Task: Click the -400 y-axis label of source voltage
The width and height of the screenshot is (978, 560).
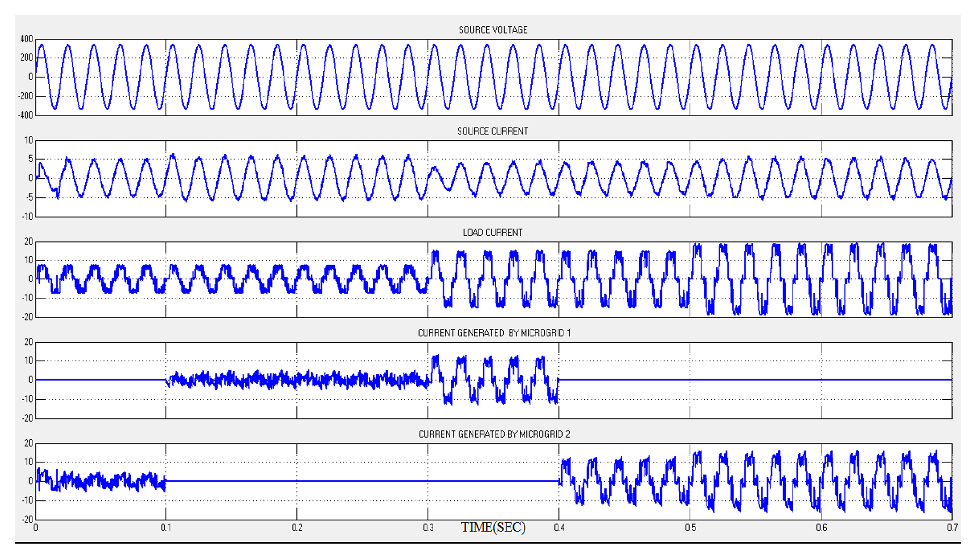Action: tap(25, 115)
